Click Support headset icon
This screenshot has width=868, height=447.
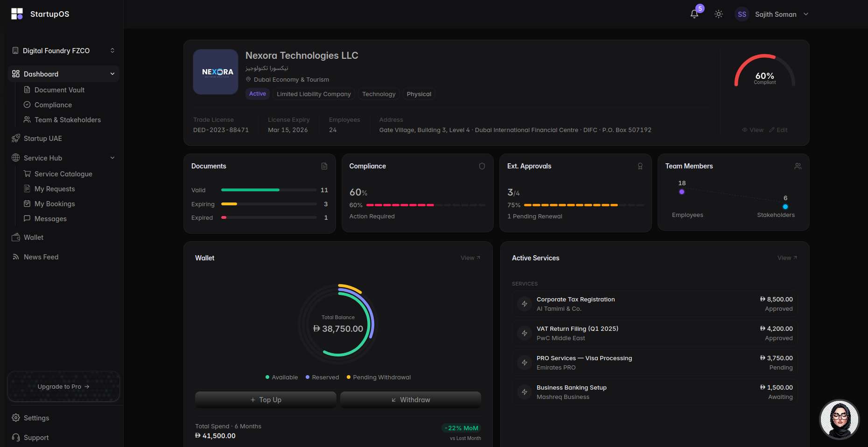coord(16,437)
